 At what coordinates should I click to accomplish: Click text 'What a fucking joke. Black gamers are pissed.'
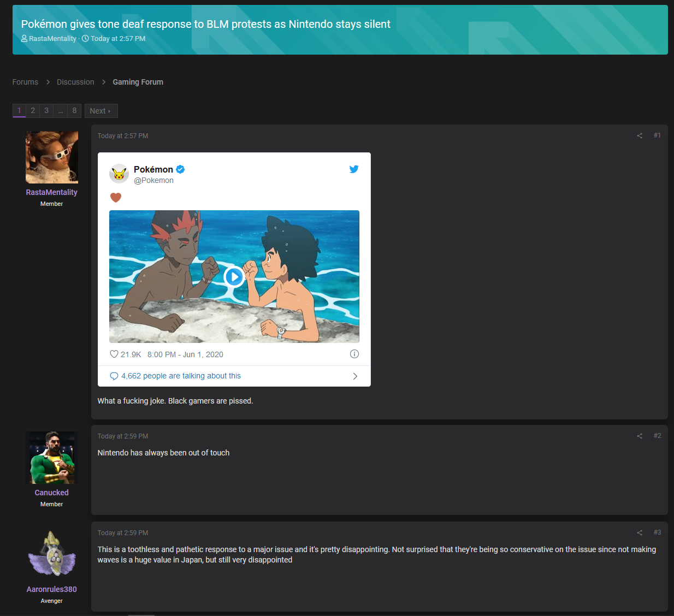coord(175,401)
